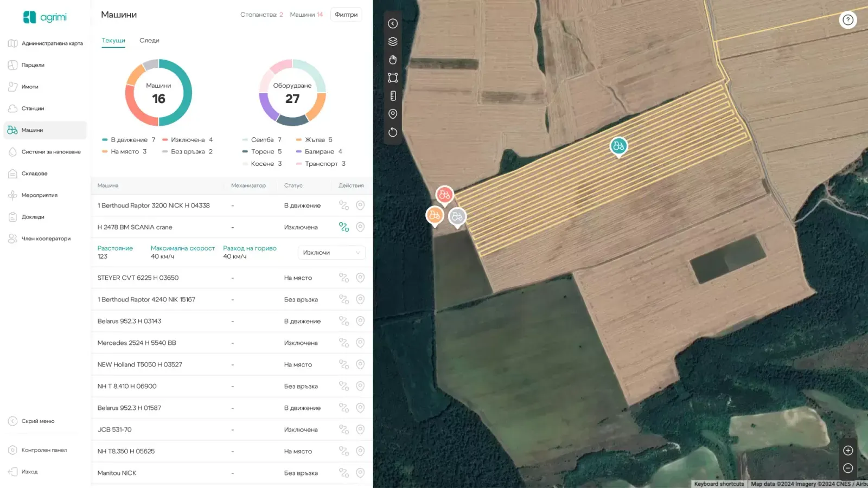Click the Жътва legend entry
Image resolution: width=868 pixels, height=488 pixels.
coord(314,140)
